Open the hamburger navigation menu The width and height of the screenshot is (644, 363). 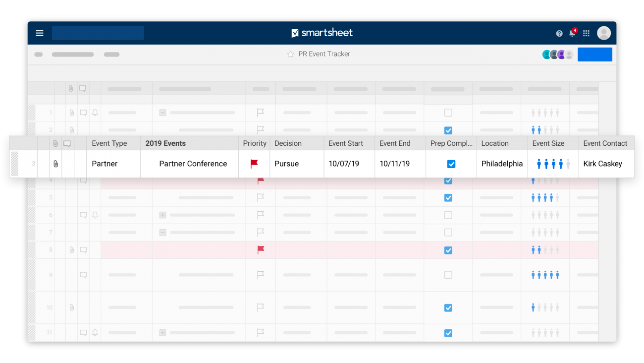[x=39, y=33]
